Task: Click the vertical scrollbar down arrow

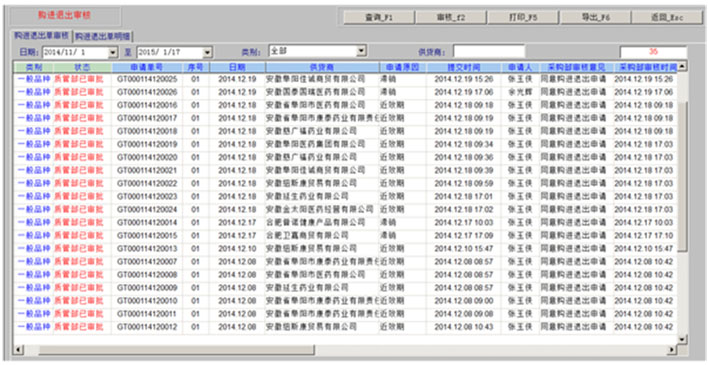Action: [x=682, y=339]
